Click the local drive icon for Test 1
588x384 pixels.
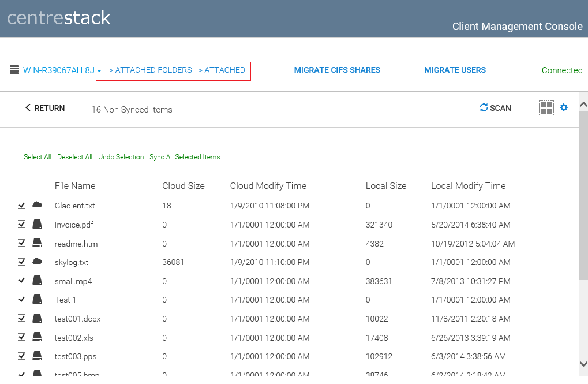coord(37,299)
